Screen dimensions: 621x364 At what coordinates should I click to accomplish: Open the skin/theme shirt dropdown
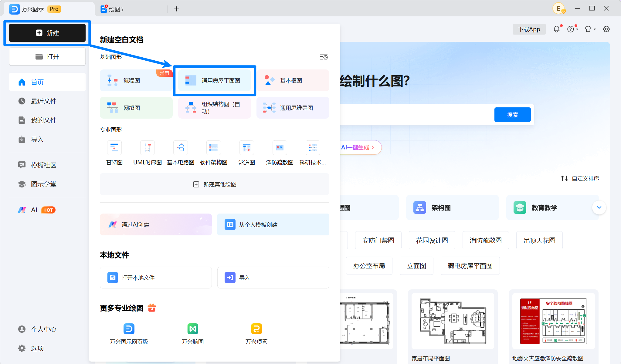590,29
